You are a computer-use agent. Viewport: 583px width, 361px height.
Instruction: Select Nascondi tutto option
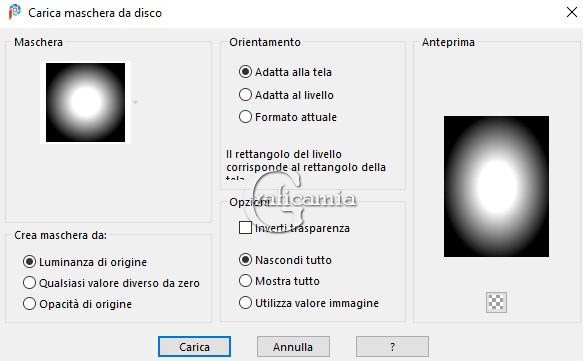click(285, 260)
